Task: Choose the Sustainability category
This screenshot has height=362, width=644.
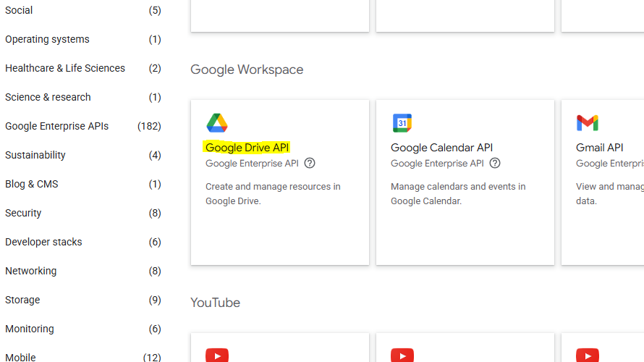Action: tap(35, 155)
